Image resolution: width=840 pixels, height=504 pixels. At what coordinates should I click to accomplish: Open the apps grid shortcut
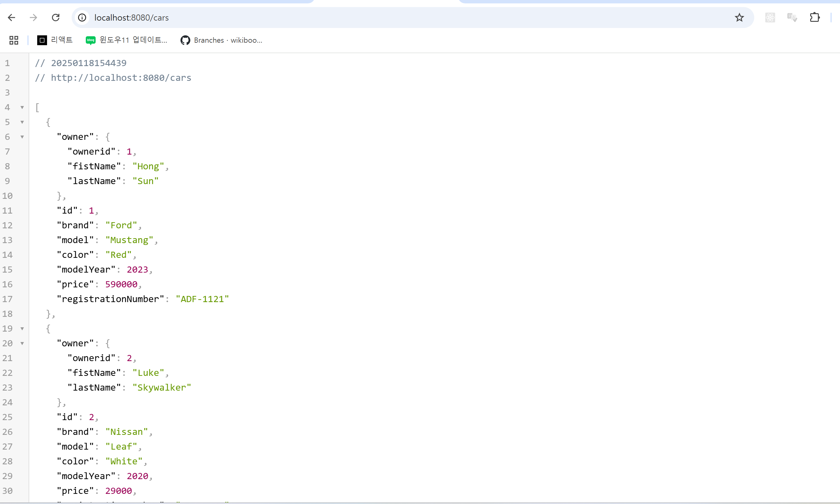click(14, 41)
